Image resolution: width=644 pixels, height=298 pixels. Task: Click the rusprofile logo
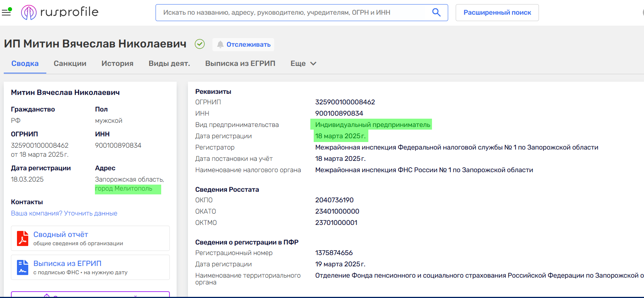[60, 12]
